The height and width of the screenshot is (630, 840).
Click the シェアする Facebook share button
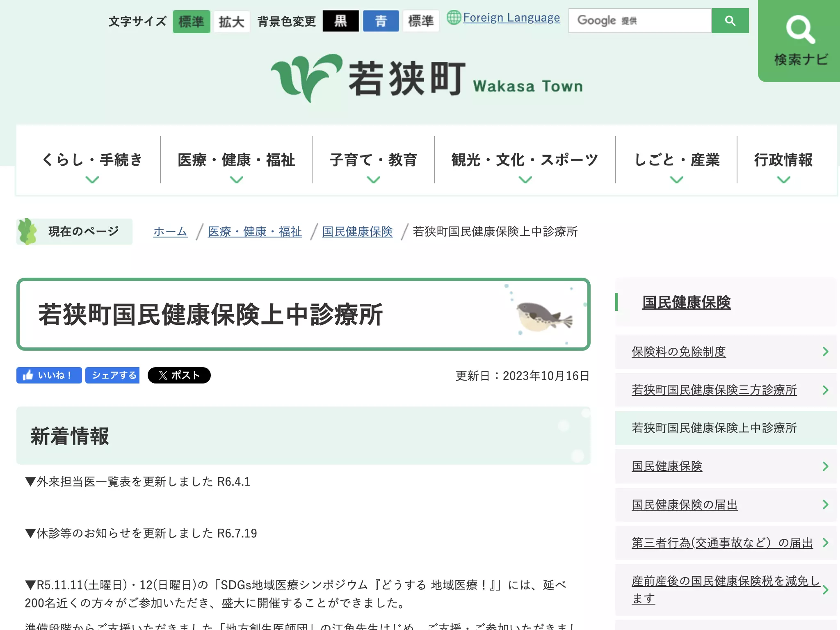pyautogui.click(x=112, y=375)
